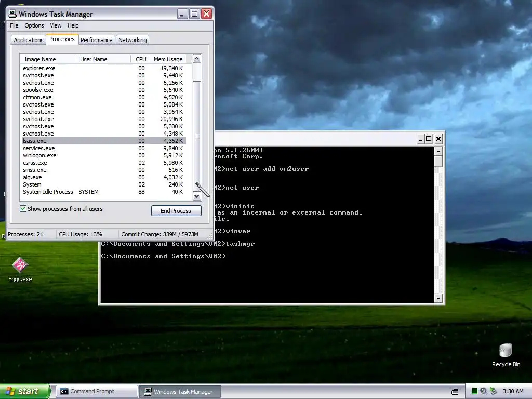532x399 pixels.
Task: Click Command Prompt scroll down arrow
Action: click(x=438, y=299)
